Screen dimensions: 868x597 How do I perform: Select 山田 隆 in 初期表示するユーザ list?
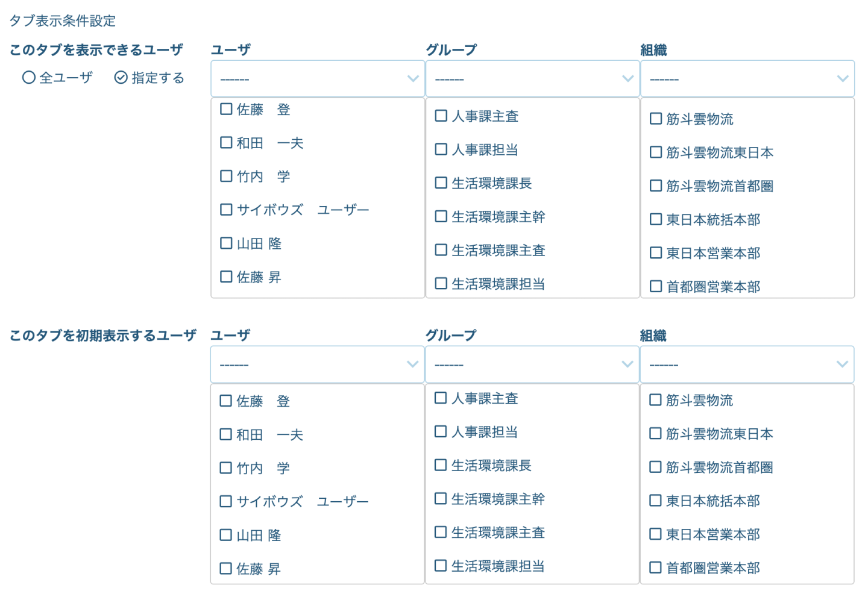pos(226,535)
